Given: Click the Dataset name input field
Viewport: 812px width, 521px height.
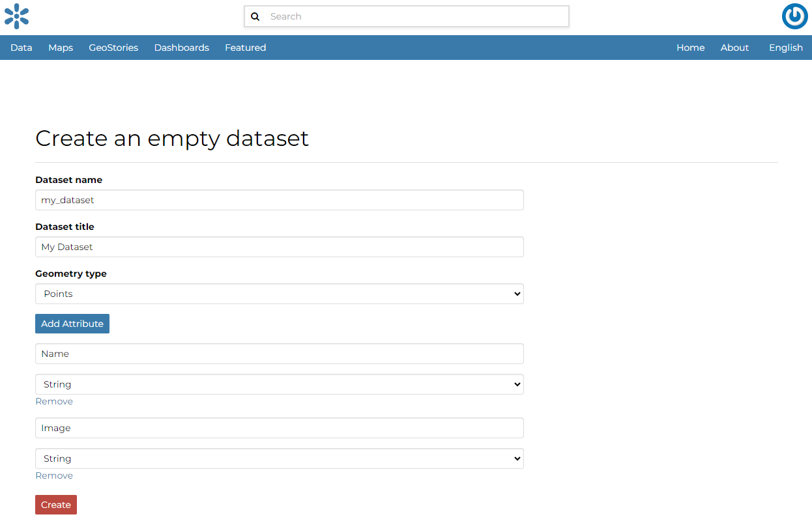Looking at the screenshot, I should coord(279,200).
